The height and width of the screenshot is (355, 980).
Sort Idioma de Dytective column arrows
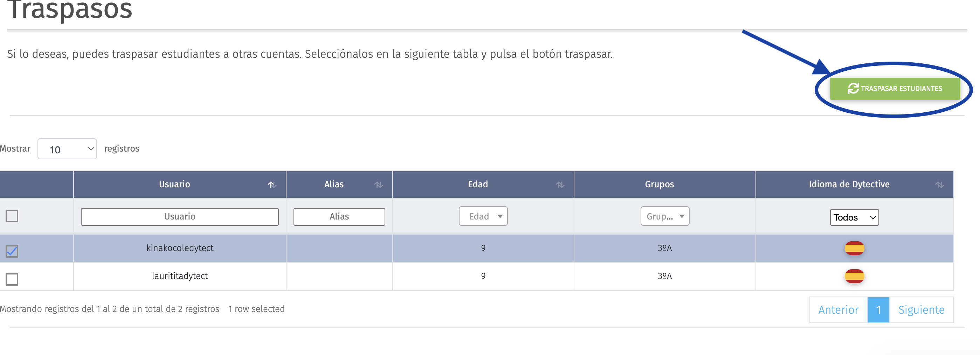940,185
